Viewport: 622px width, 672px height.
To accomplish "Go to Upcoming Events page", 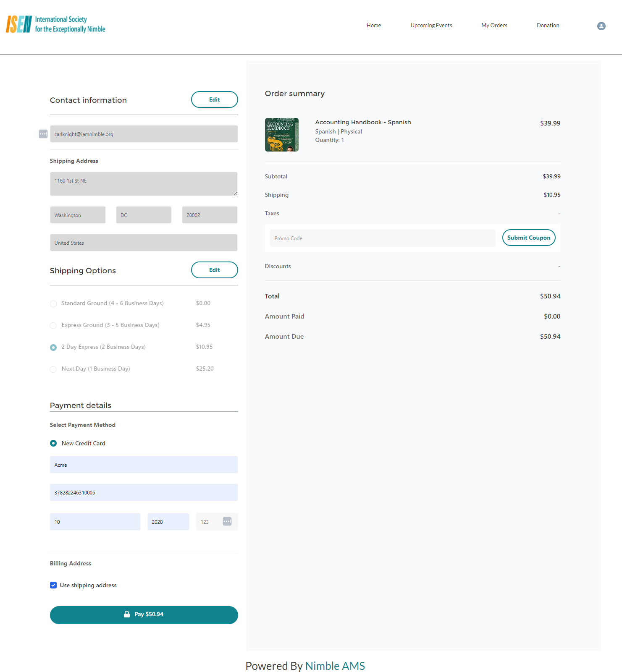I will click(431, 25).
